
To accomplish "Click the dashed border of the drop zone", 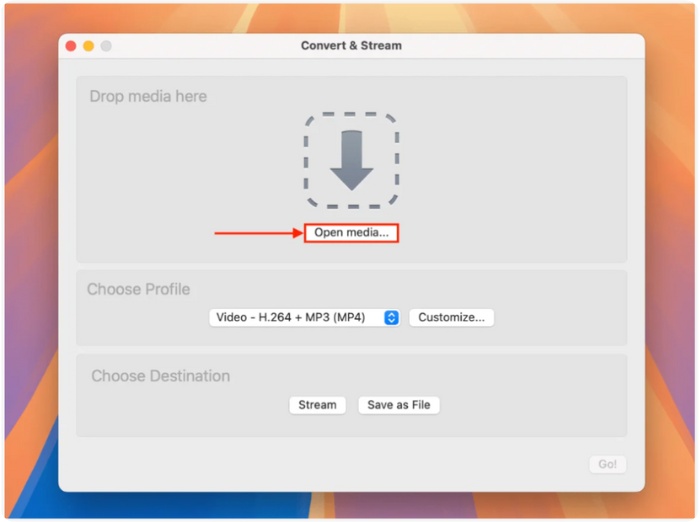I will [306, 160].
